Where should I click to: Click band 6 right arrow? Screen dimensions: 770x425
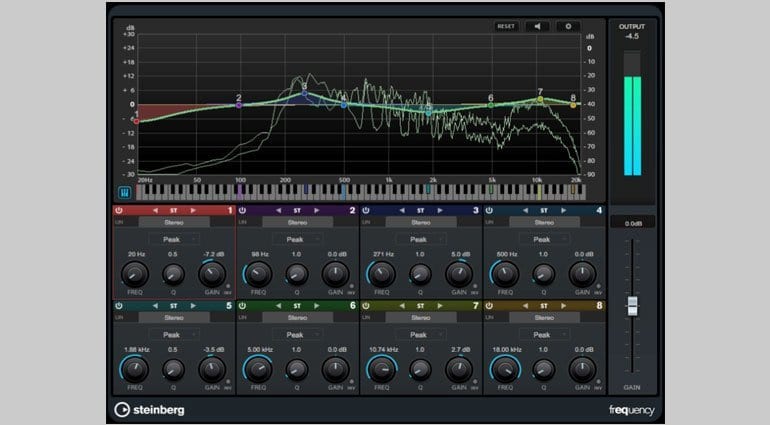point(316,306)
